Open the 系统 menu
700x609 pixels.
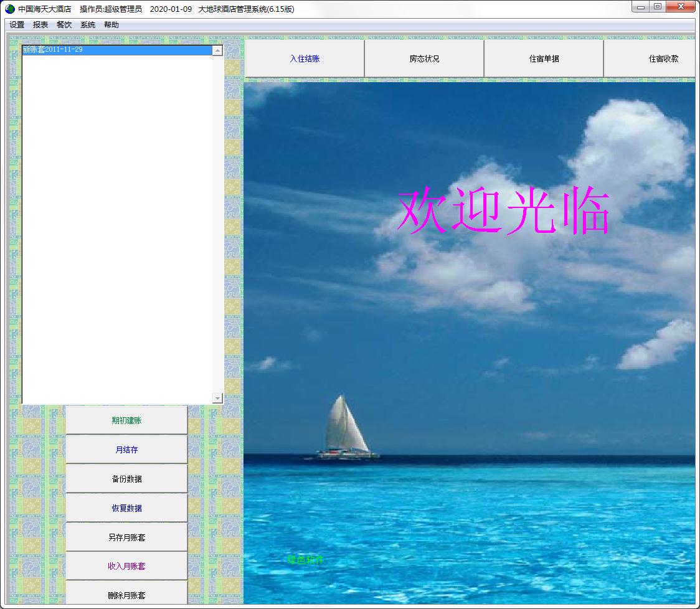pos(87,24)
